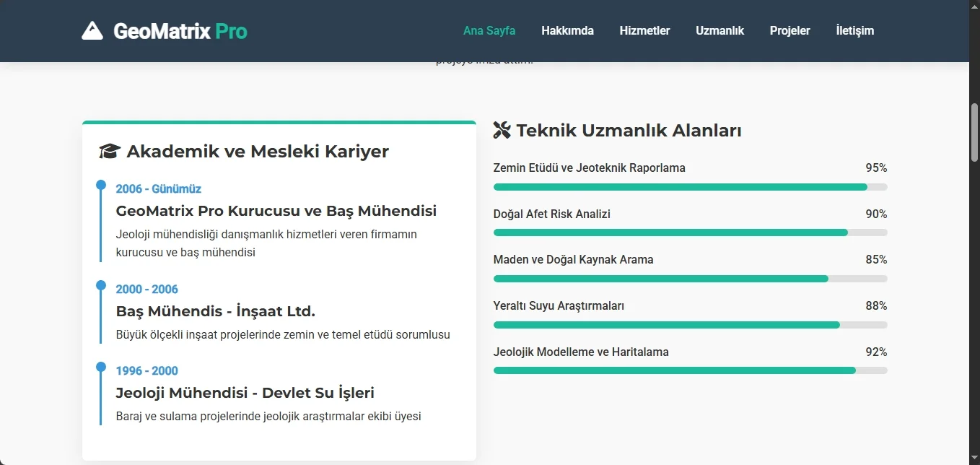Click the page's vertical scrollbar thumb
This screenshot has width=980, height=465.
click(x=974, y=132)
